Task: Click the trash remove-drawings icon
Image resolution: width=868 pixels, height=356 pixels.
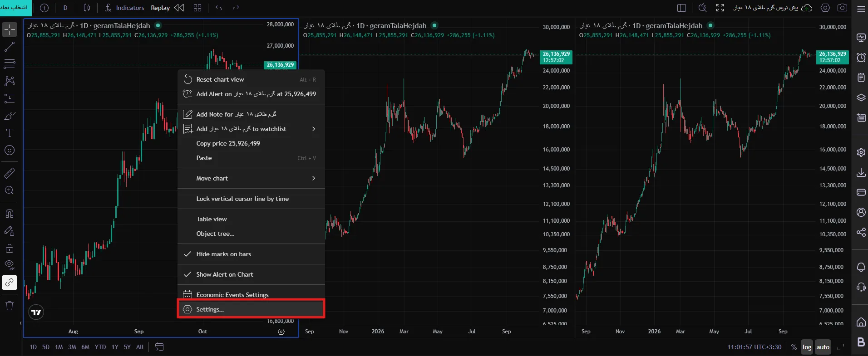Action: [10, 305]
